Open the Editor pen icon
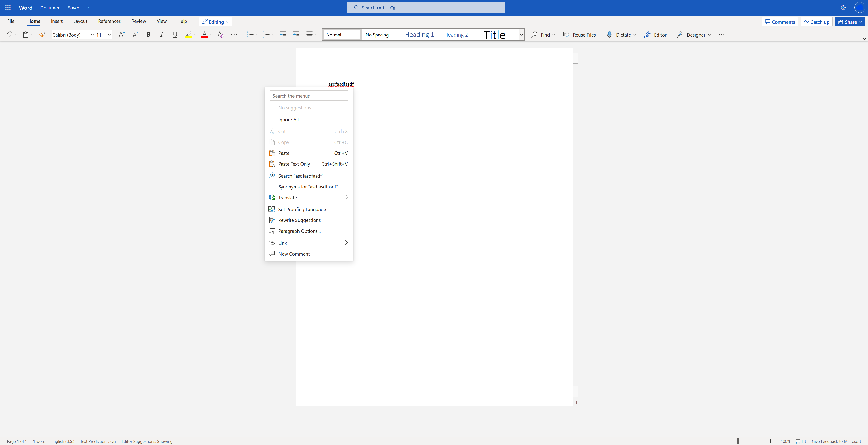The height and width of the screenshot is (445, 868). (647, 34)
